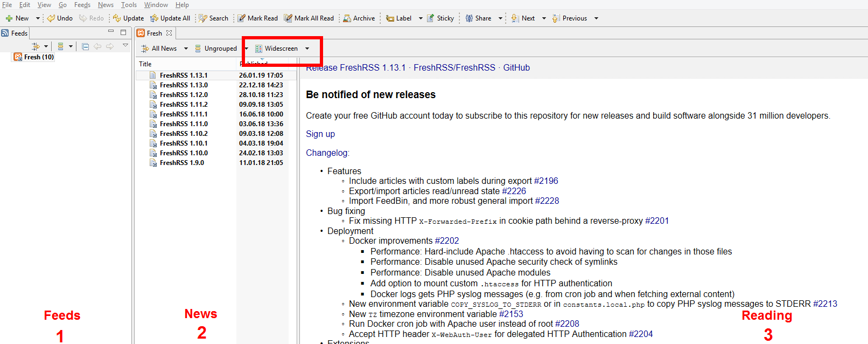Click the Update toolbar button
The width and height of the screenshot is (868, 344).
coord(128,18)
